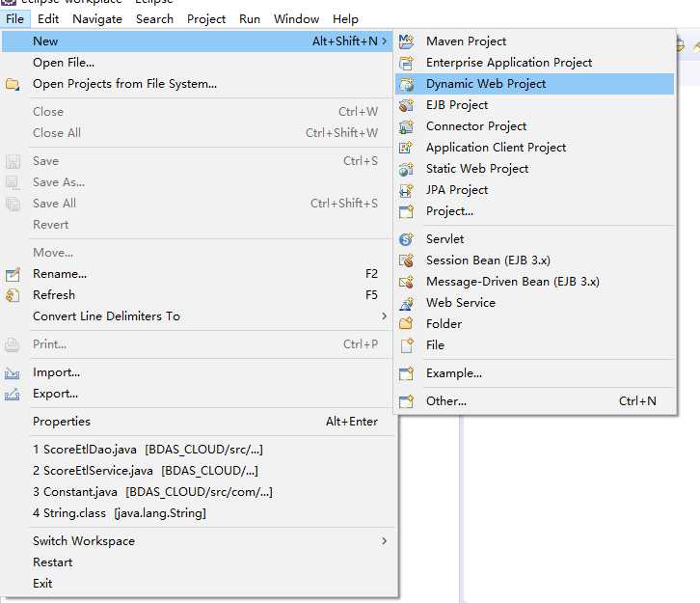Viewport: 700px width, 603px height.
Task: Reopen recent file Constant.java
Action: (199, 492)
